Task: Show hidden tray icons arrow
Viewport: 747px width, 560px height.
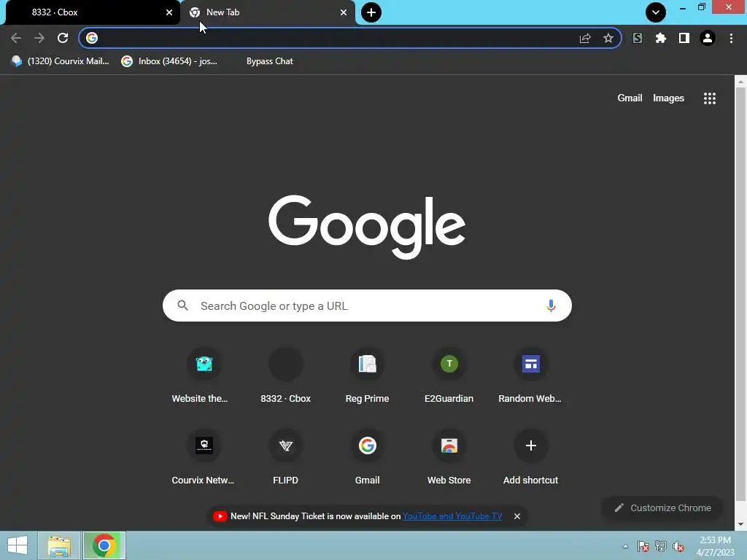Action: (x=625, y=546)
